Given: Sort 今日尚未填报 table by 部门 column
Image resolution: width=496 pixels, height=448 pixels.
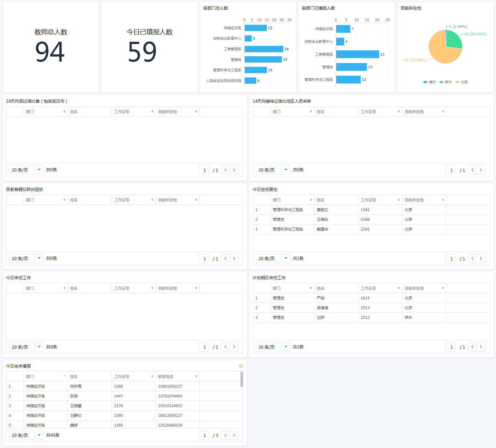Looking at the screenshot, I should click(46, 376).
